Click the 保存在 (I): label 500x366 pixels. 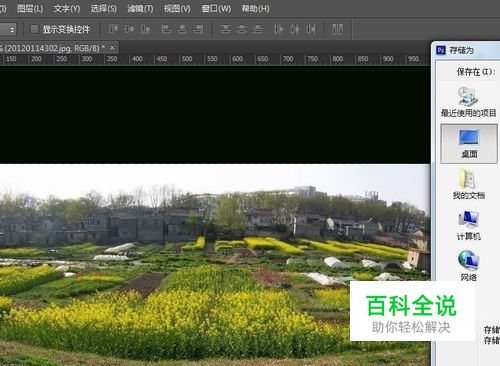pyautogui.click(x=476, y=72)
